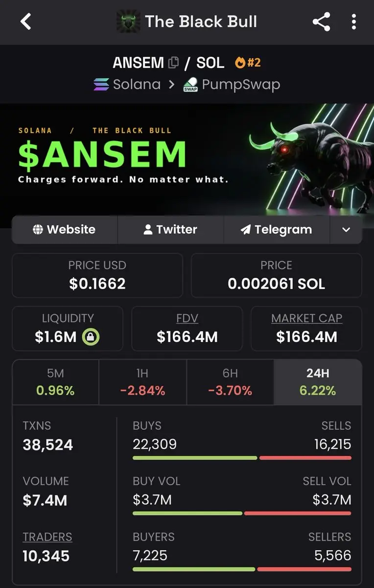Click the underlined TRADERS label
This screenshot has width=374, height=588.
coord(47,537)
